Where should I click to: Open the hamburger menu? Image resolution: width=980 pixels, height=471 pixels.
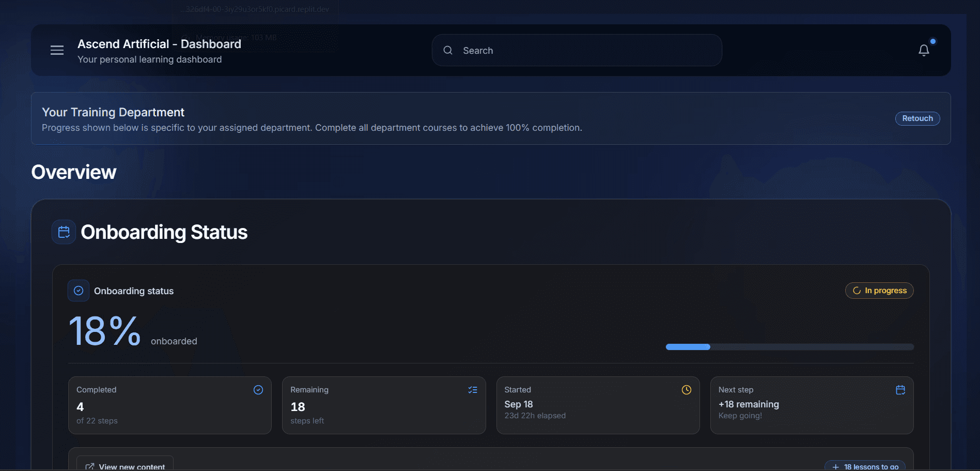click(x=57, y=50)
